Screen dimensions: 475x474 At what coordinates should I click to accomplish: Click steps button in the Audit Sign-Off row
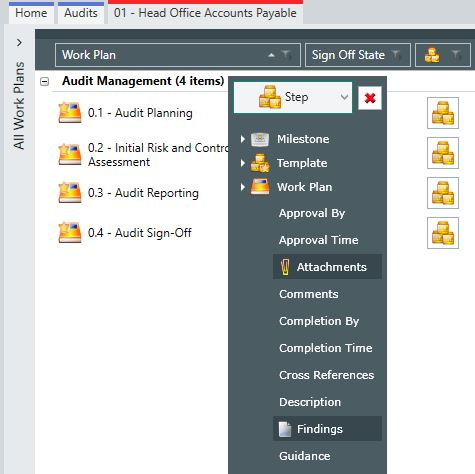click(443, 233)
